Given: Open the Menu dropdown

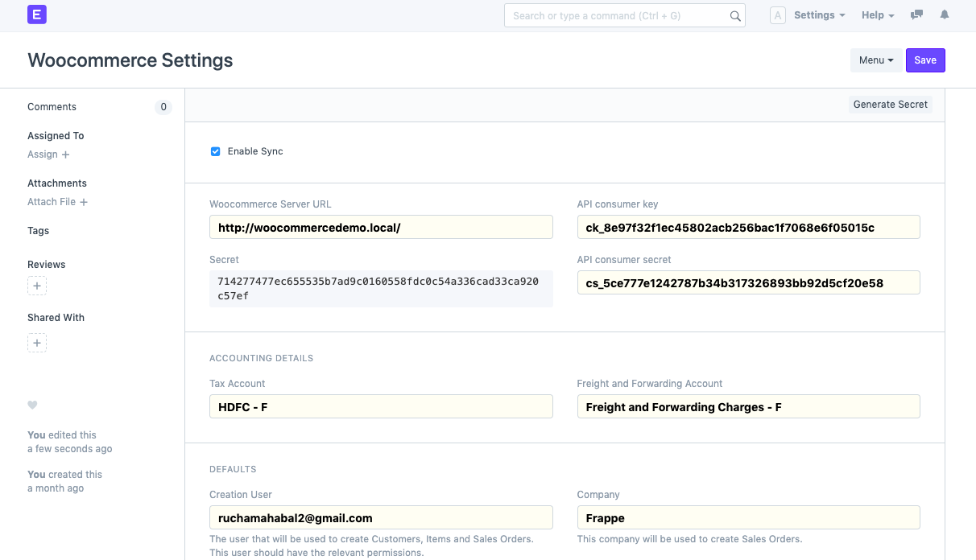Looking at the screenshot, I should (876, 60).
